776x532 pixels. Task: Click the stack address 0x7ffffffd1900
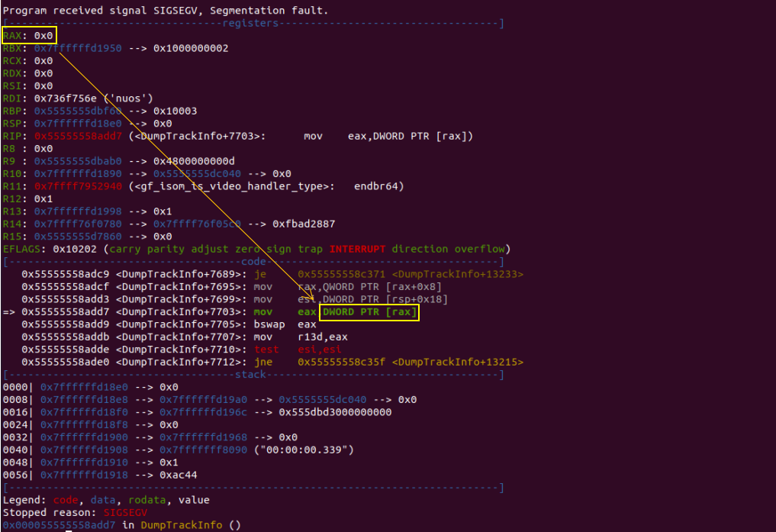coord(84,437)
